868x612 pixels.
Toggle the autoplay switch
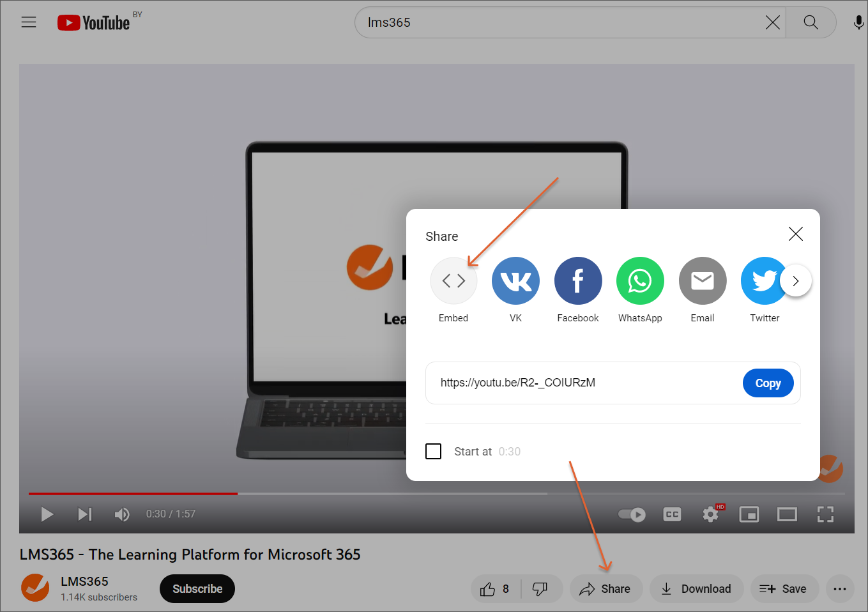(632, 514)
